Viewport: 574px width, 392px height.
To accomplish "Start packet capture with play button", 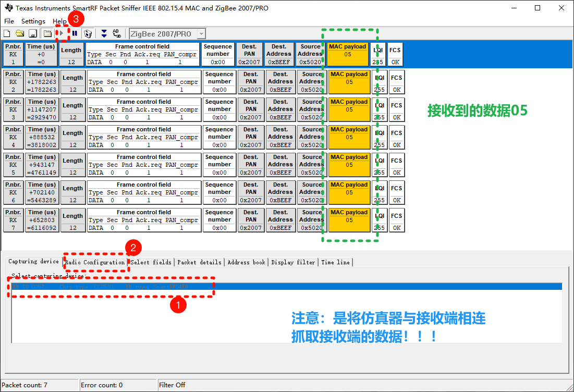I will (x=62, y=34).
